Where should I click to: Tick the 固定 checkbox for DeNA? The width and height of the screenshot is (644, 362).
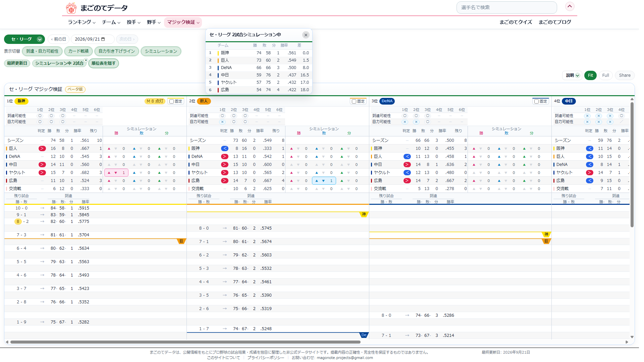537,101
